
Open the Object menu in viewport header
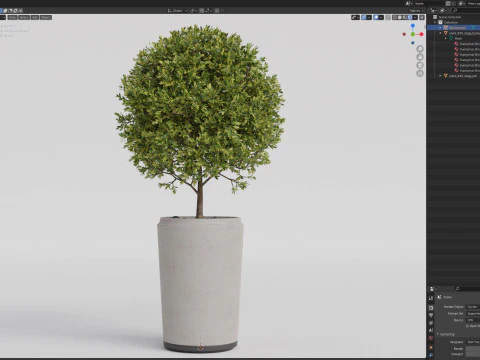[46, 17]
